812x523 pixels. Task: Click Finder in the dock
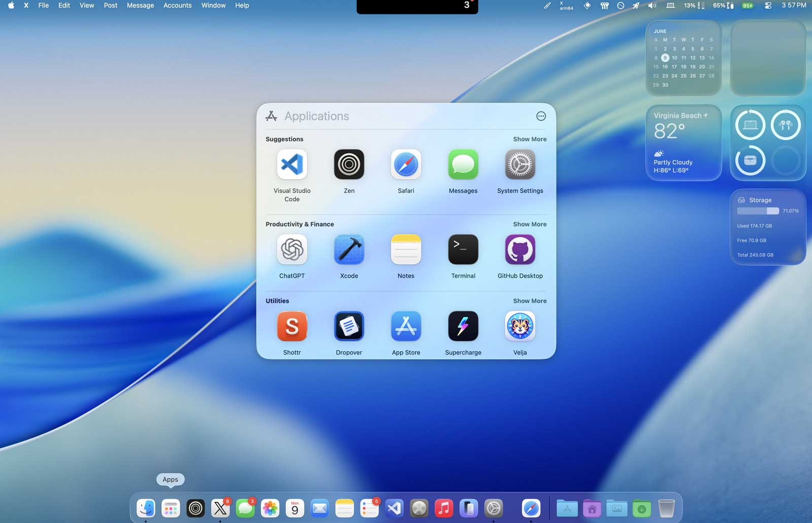point(146,508)
